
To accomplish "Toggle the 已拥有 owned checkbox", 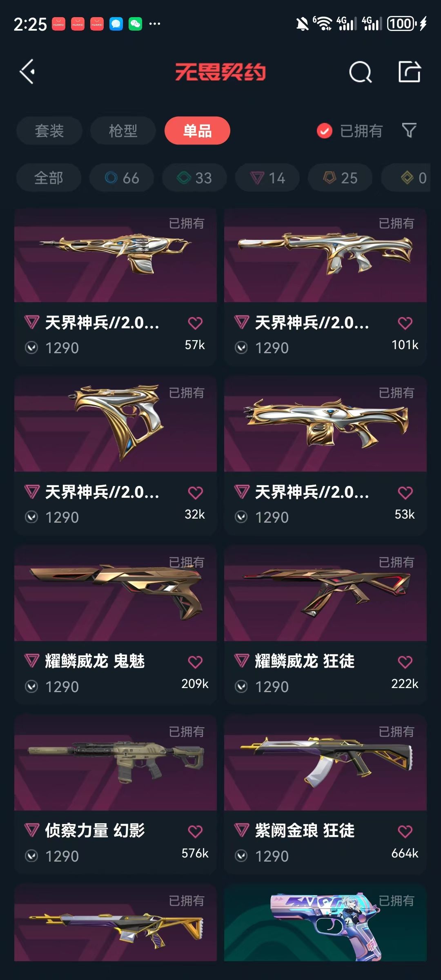I will point(325,131).
